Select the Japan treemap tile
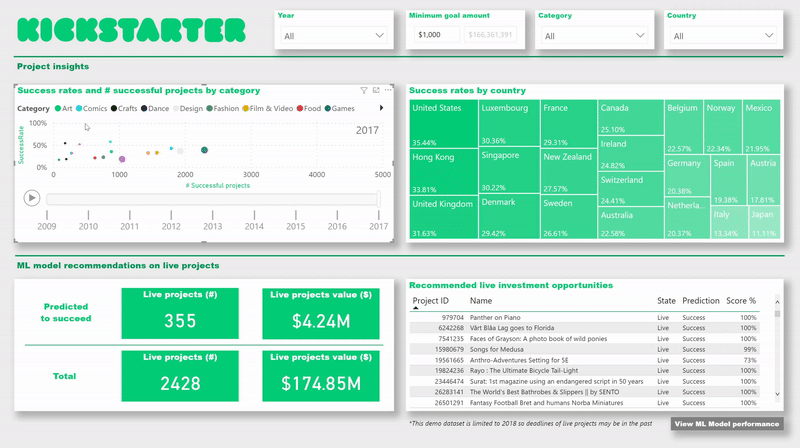The height and width of the screenshot is (448, 800). [764, 222]
